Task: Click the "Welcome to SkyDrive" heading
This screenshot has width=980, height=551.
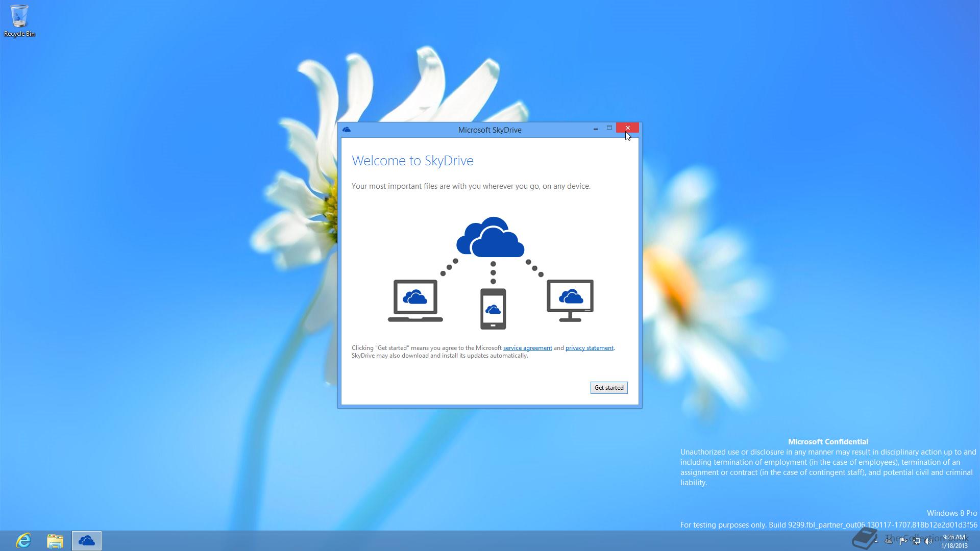Action: pos(412,161)
